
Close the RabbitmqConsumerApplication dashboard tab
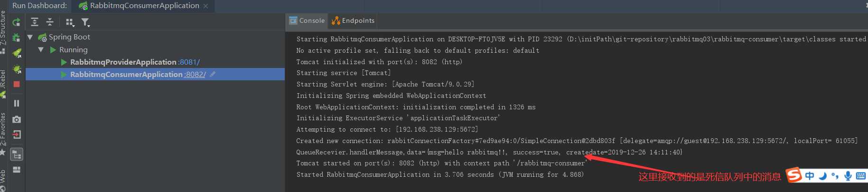[205, 6]
